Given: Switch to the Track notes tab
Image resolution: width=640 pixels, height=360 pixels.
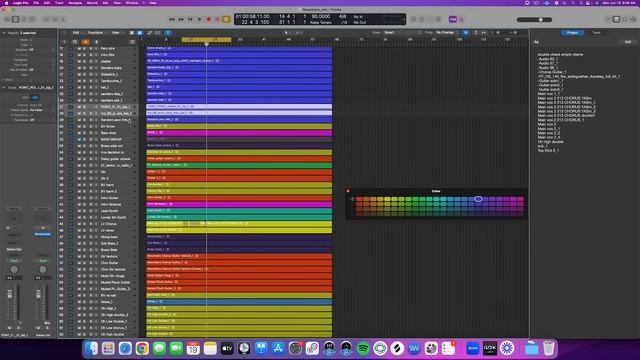Looking at the screenshot, I should point(596,33).
